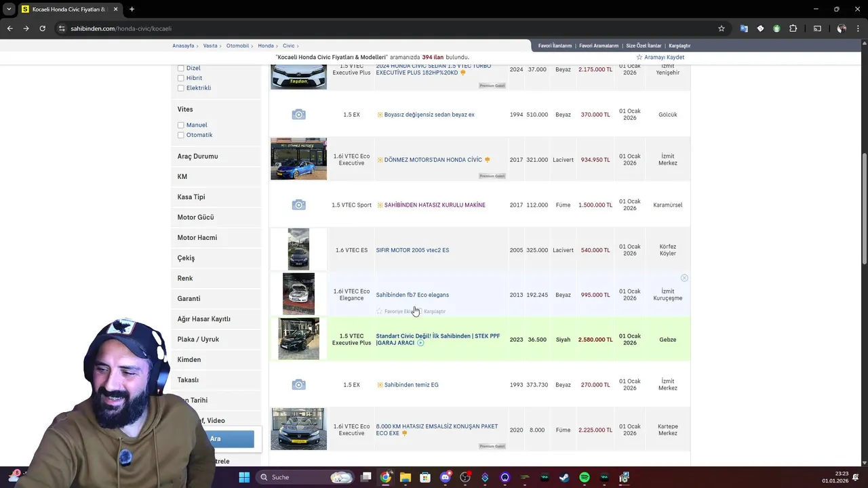Open Favori İlanlarım in top menu
The height and width of the screenshot is (488, 868).
point(555,45)
